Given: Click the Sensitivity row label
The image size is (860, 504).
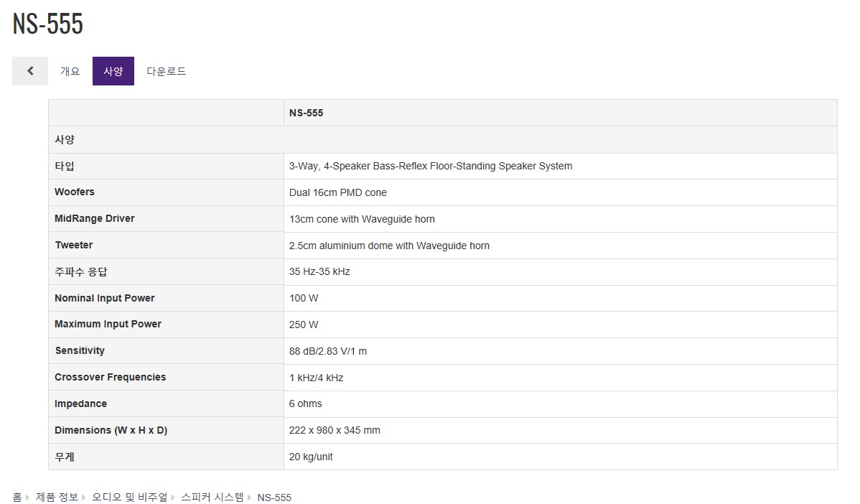Looking at the screenshot, I should click(80, 351).
